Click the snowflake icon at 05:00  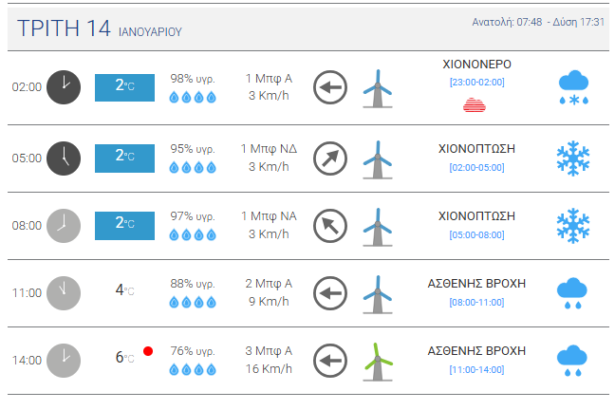pos(573,158)
